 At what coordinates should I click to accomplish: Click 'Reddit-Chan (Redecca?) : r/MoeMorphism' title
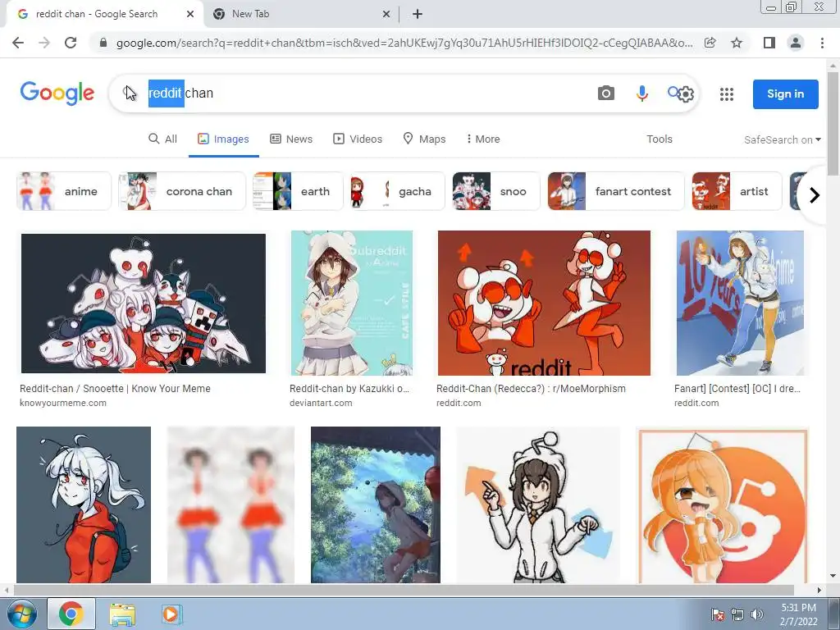[531, 388]
